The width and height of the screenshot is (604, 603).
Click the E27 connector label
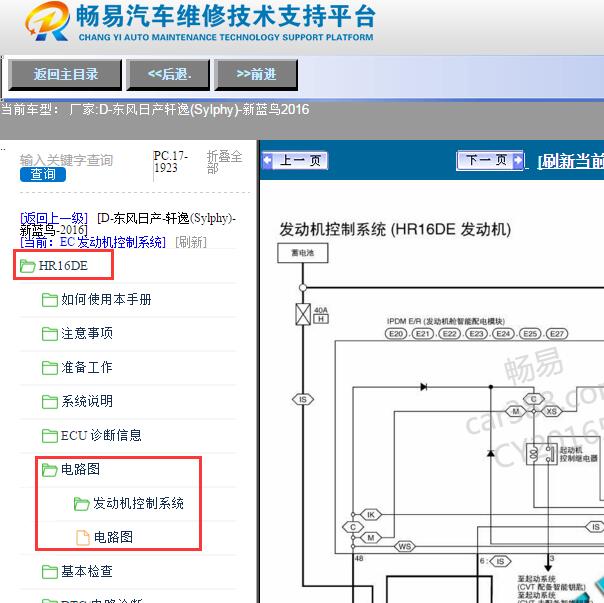pyautogui.click(x=557, y=334)
